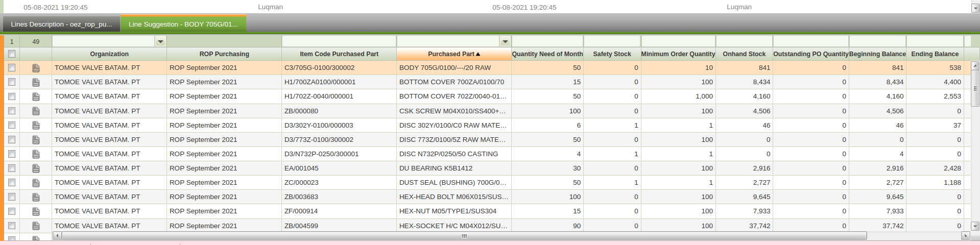The image size is (980, 245).
Task: Tick checkbox for HEX-HEAD BOLT M06X015 row
Action: pos(12,197)
